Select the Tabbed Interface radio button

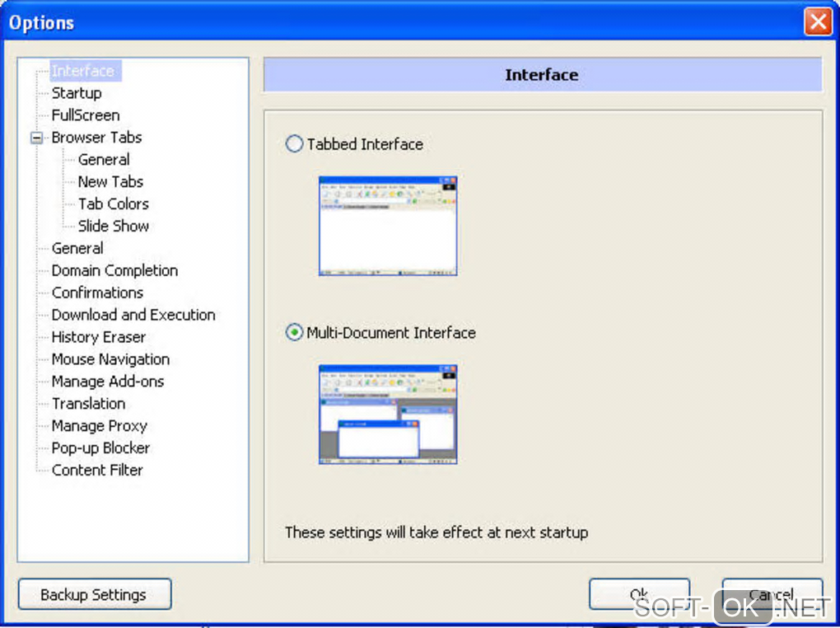pyautogui.click(x=293, y=143)
